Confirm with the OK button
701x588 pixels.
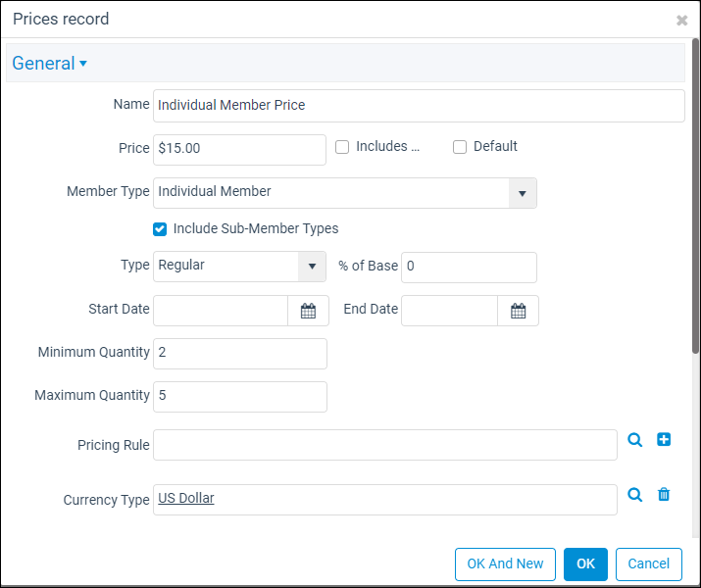point(585,563)
